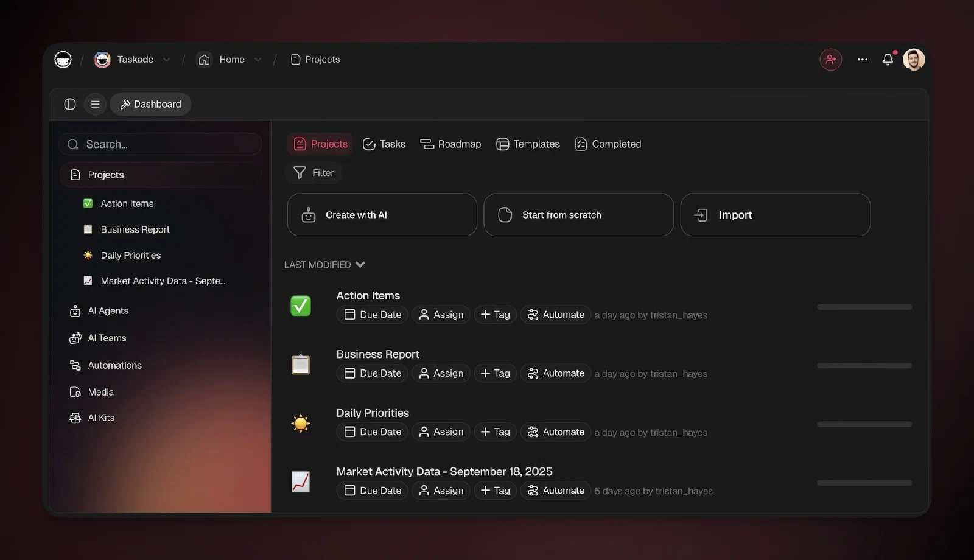Switch to the Roadmap tab
The width and height of the screenshot is (974, 560).
450,144
